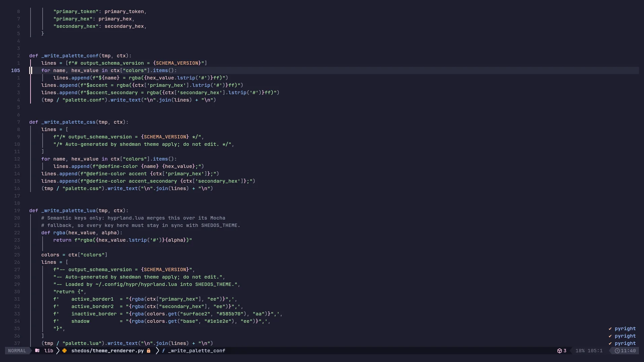Click the def _write_palette_conf(tmp, ctx) line
Viewport: 644px width, 362px height.
coord(80,56)
